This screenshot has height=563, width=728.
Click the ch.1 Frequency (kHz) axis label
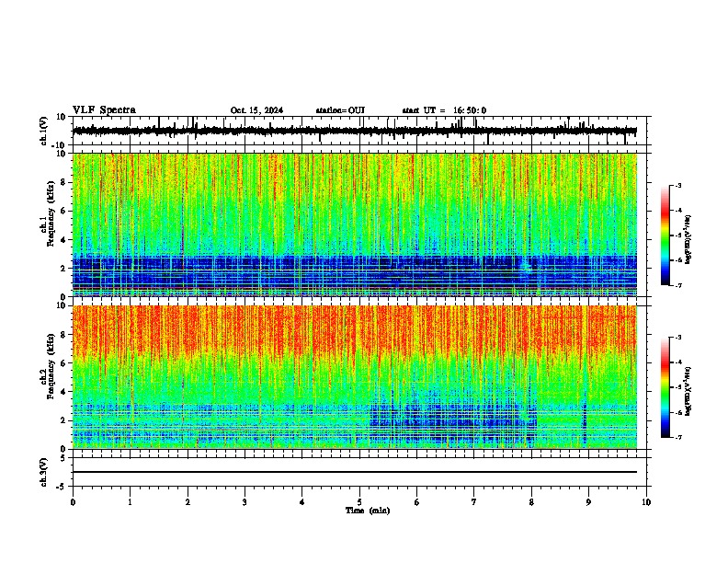tap(47, 213)
